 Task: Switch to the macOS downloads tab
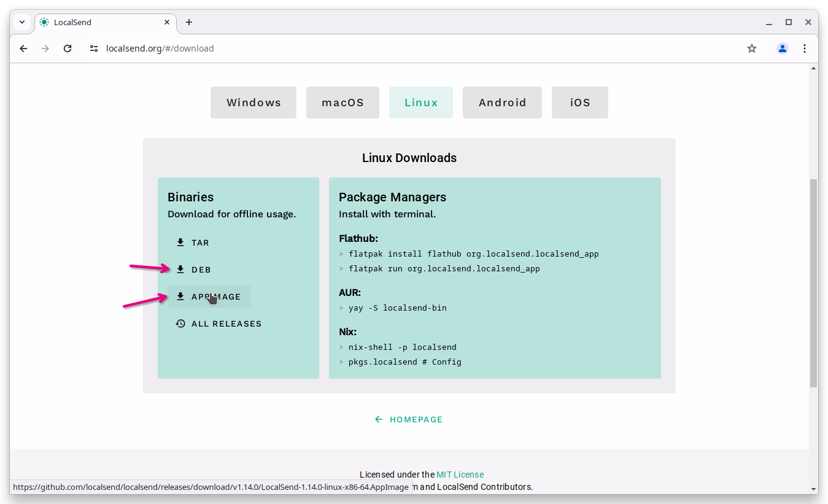coord(342,102)
